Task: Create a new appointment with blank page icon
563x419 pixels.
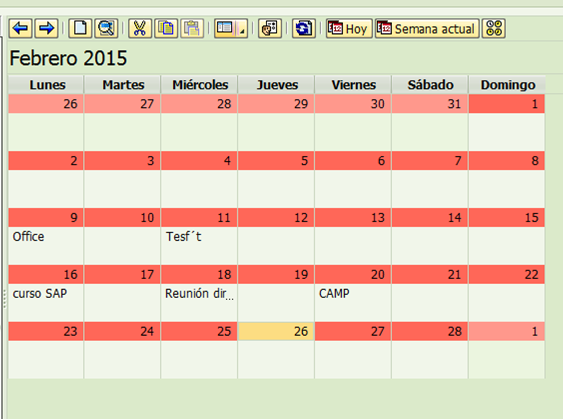Action: point(80,28)
